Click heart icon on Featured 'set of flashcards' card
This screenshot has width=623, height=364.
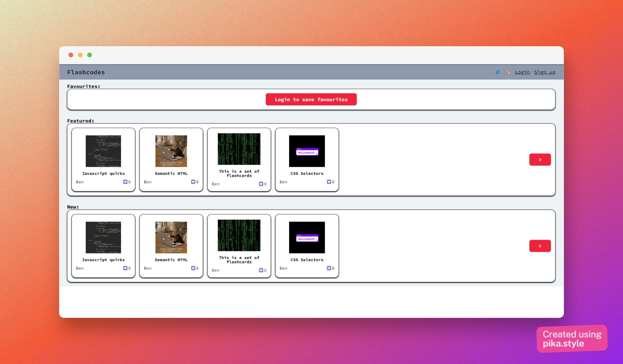tap(261, 184)
